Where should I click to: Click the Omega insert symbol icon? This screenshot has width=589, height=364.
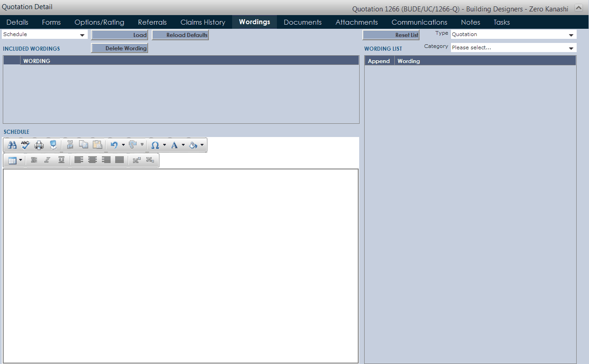(x=155, y=145)
